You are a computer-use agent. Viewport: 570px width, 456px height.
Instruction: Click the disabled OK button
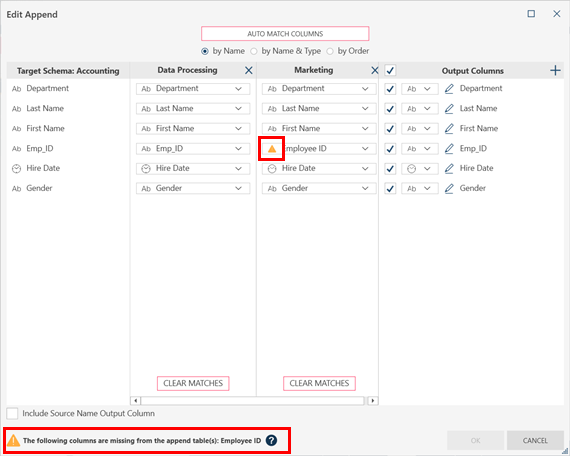(475, 440)
